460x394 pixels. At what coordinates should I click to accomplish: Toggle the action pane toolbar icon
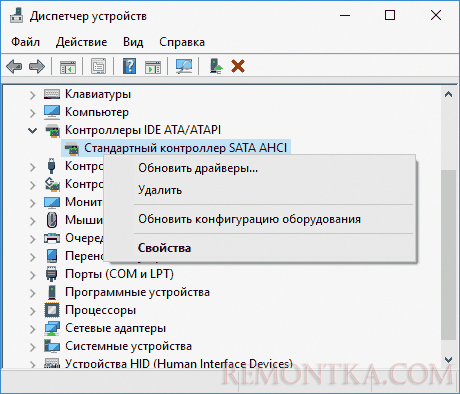tap(153, 66)
